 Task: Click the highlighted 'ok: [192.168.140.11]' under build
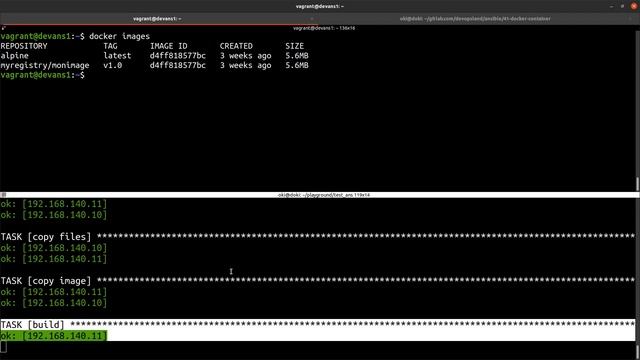tap(53, 336)
